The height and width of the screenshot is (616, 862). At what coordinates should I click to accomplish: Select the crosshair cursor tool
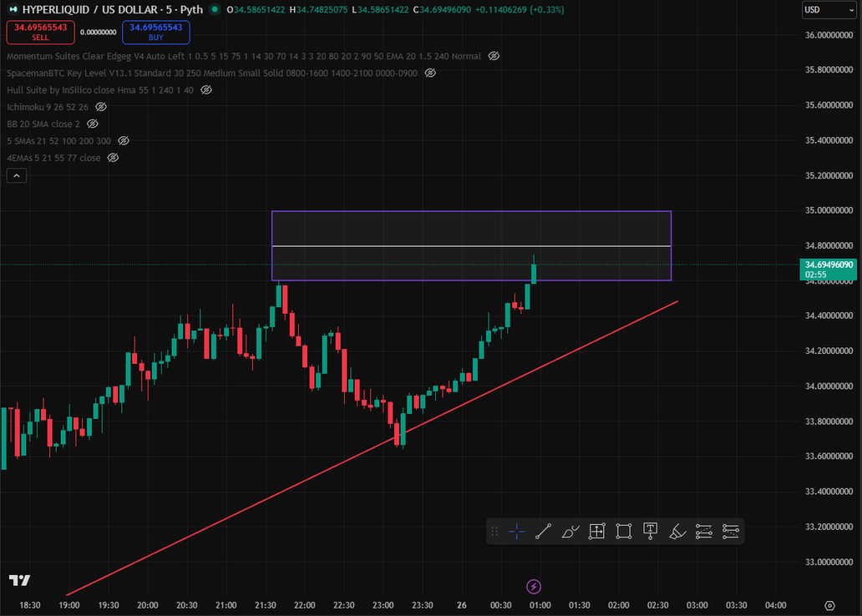pos(517,531)
